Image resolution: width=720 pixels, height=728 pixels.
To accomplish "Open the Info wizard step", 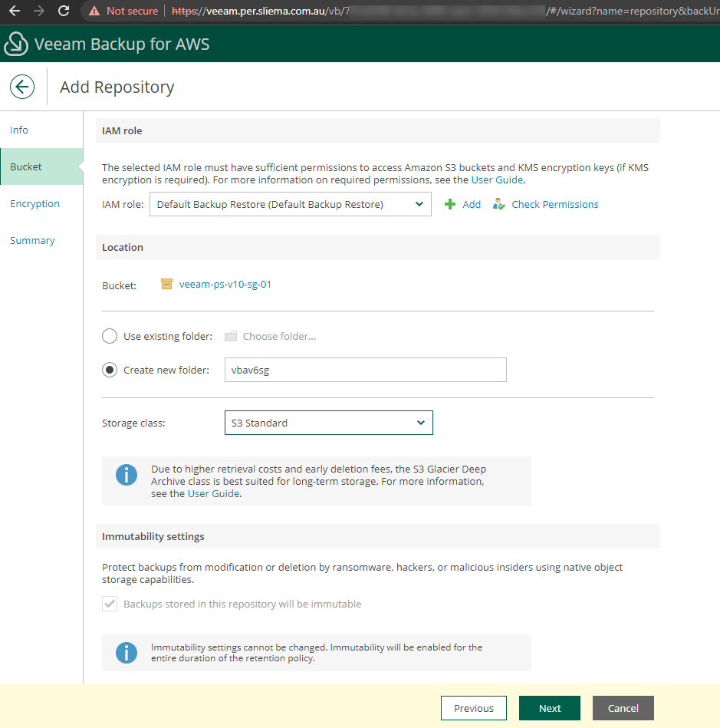I will 19,130.
